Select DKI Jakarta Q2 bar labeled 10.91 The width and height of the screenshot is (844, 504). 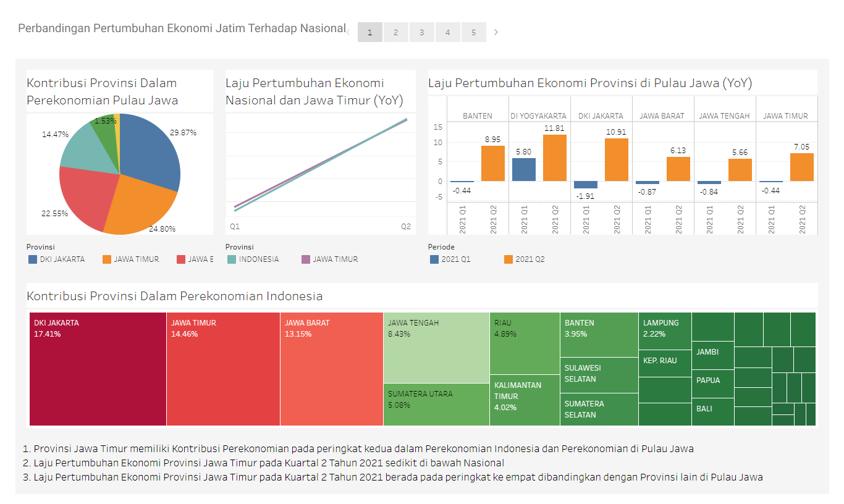[x=617, y=160]
